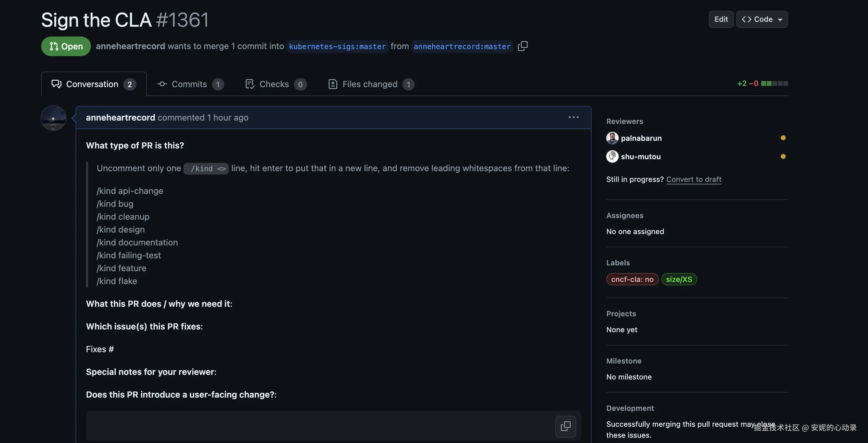
Task: Open the kubernetes-sigs:master base branch link
Action: point(337,46)
